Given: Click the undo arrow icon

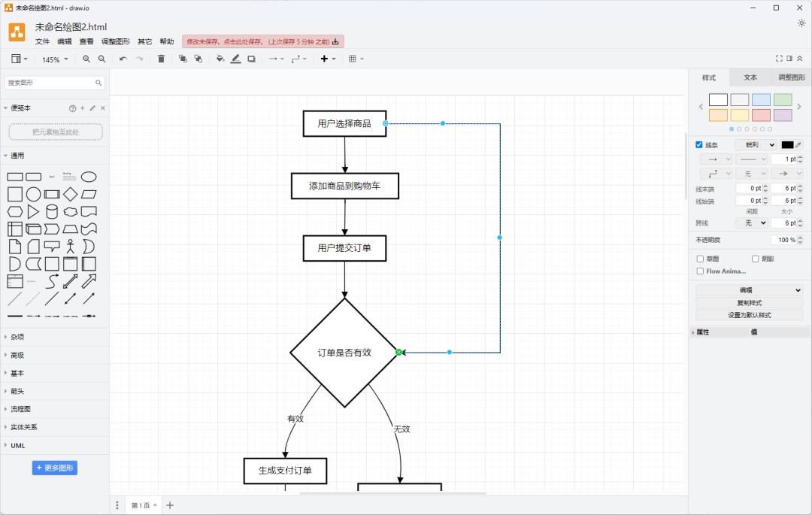Looking at the screenshot, I should [x=123, y=59].
